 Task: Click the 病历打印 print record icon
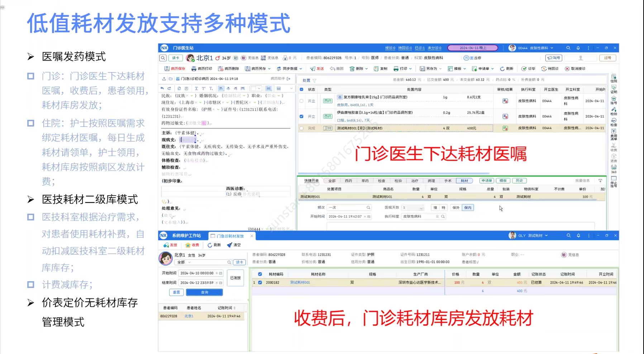click(x=194, y=69)
